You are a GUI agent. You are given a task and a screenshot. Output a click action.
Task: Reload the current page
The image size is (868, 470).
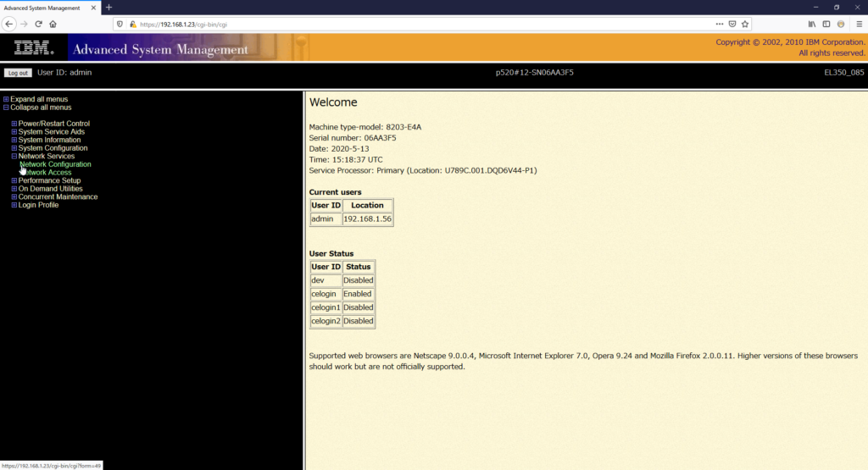pos(38,24)
